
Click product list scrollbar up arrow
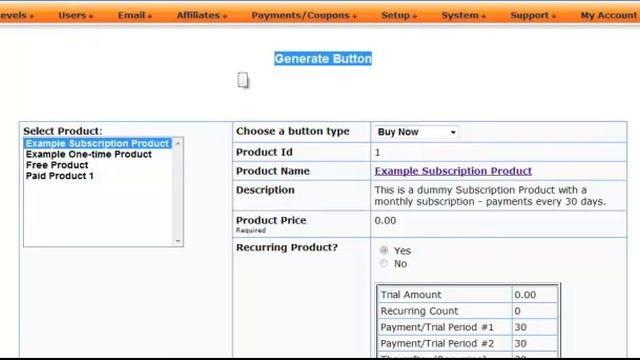click(x=178, y=143)
